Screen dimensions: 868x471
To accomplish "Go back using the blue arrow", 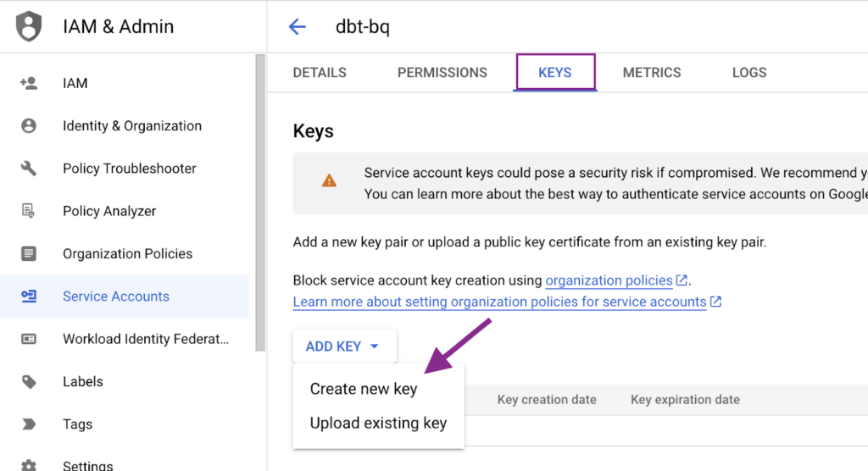I will click(298, 26).
